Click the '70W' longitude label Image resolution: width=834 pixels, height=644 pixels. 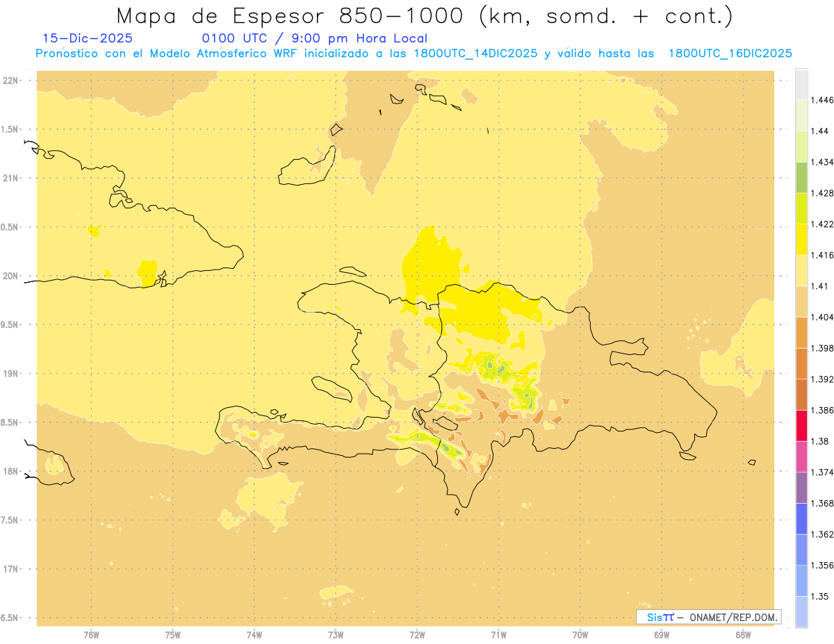[580, 635]
